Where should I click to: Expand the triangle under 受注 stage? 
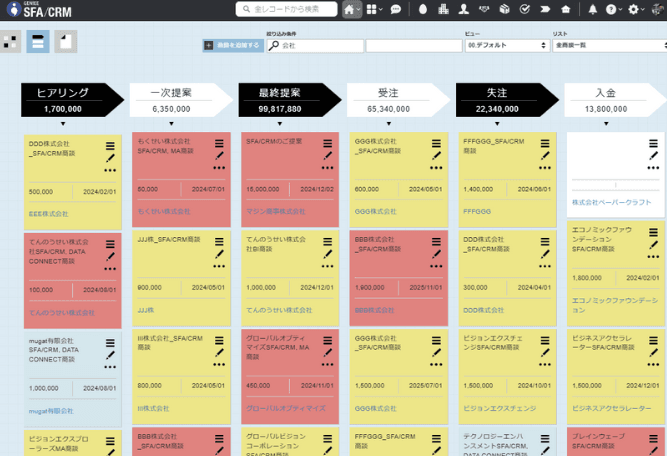click(389, 124)
